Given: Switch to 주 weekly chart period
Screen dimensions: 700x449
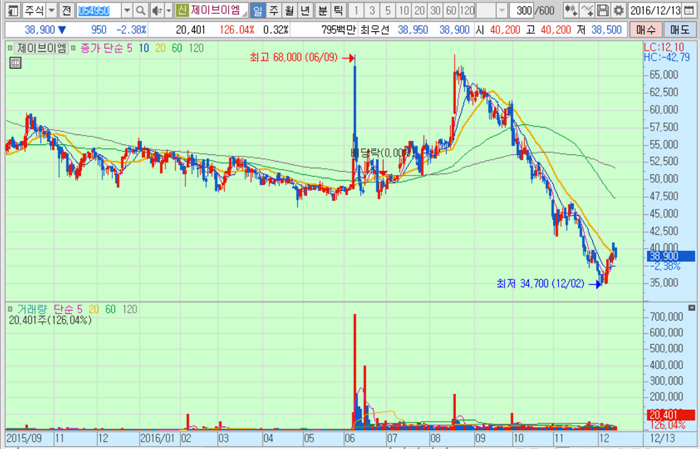Looking at the screenshot, I should (273, 10).
